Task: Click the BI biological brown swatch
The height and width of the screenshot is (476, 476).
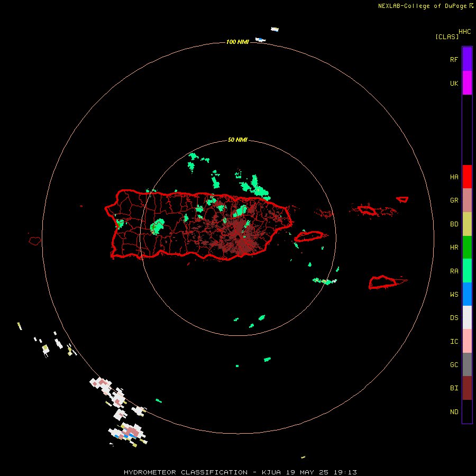Action: [467, 388]
